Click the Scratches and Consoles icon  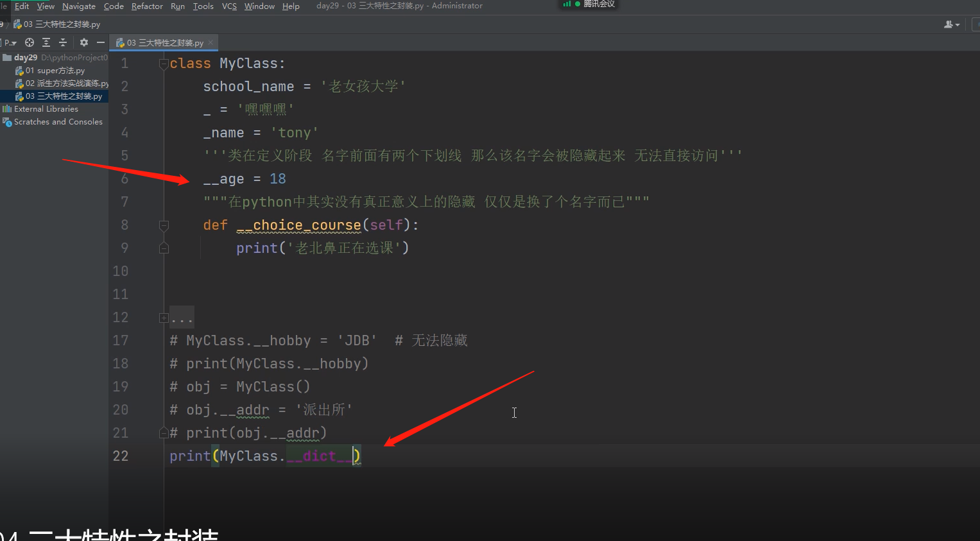pos(7,122)
